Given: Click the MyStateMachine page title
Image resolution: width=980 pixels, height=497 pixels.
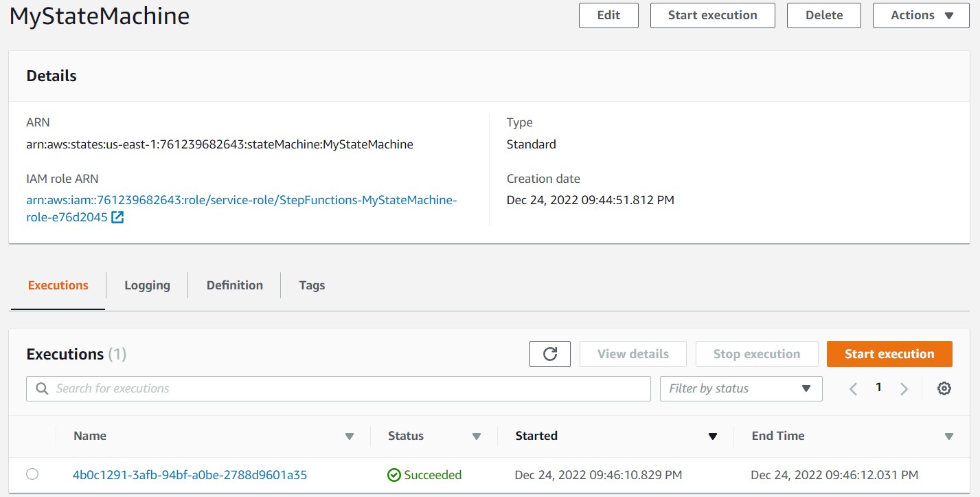Looking at the screenshot, I should click(x=100, y=16).
